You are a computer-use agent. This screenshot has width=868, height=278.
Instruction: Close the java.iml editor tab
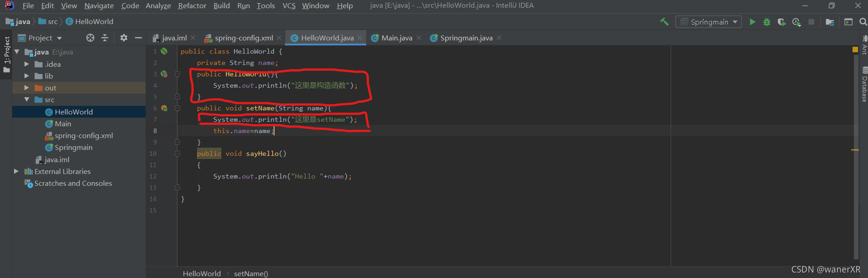193,38
